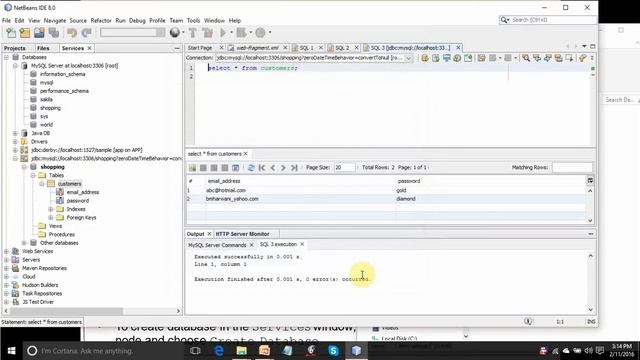
Task: Collapse the MySQL Server node
Action: (x=15, y=66)
